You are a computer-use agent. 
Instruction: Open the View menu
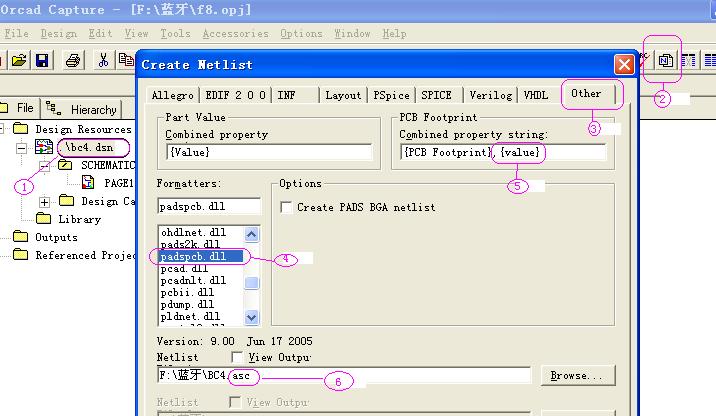(x=136, y=33)
